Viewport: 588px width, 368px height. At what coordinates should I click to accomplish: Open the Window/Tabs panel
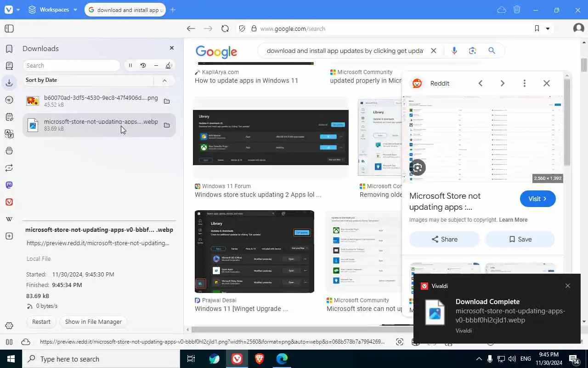tap(9, 151)
